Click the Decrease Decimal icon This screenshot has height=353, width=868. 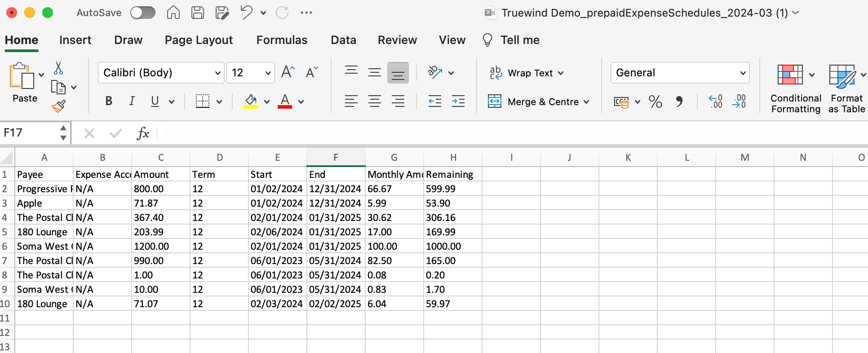coord(739,101)
